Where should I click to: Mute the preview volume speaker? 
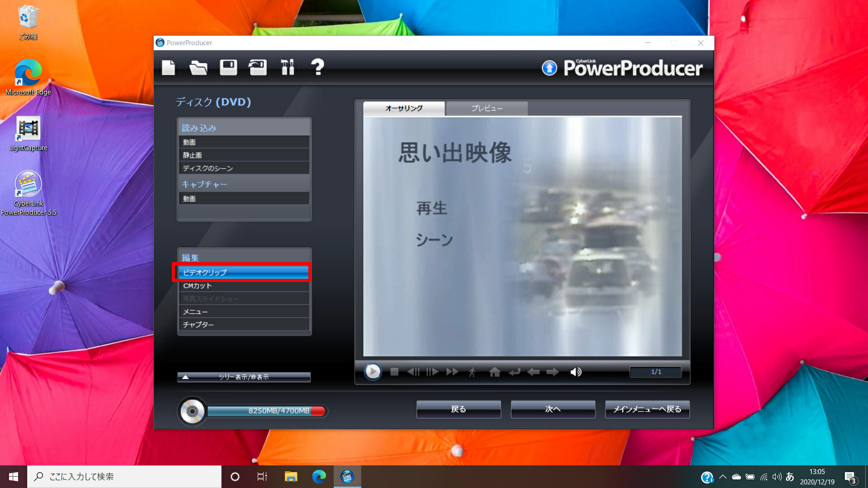(x=576, y=372)
